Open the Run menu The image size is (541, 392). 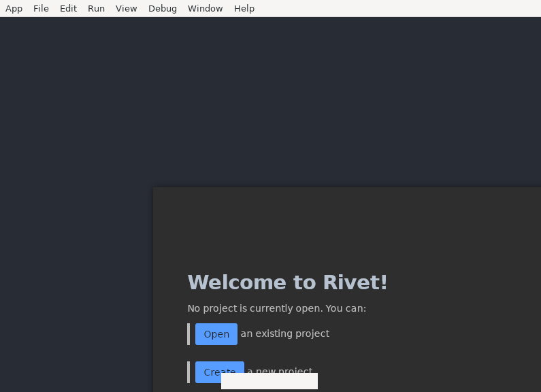pos(96,8)
